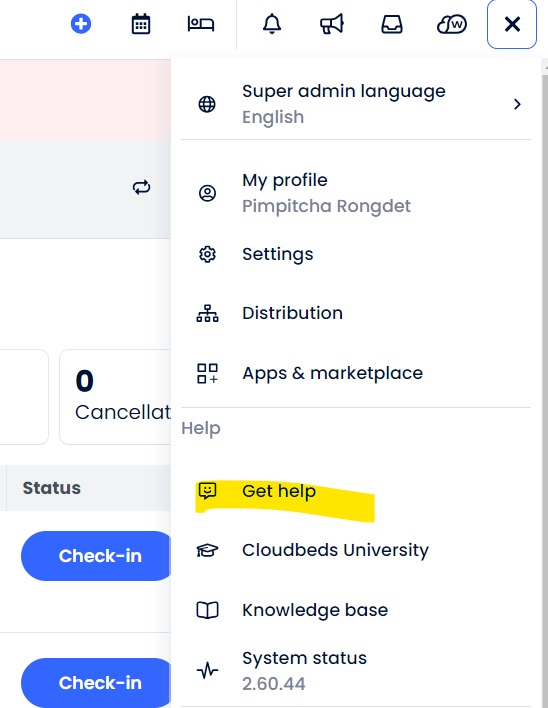Open My profile Pimpitcha Rongdet
Screen dimensions: 548x708
click(356, 193)
